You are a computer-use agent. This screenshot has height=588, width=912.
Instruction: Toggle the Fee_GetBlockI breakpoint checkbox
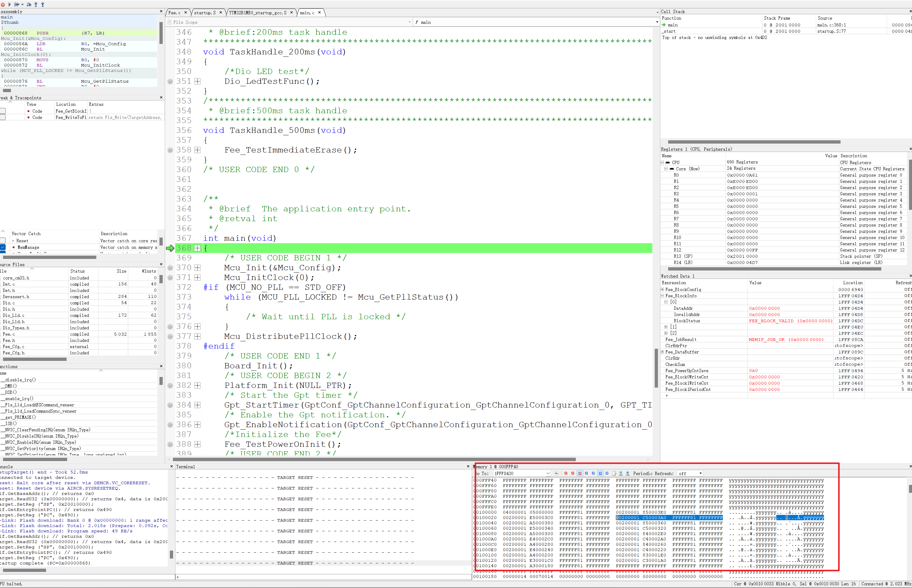[x=3, y=111]
